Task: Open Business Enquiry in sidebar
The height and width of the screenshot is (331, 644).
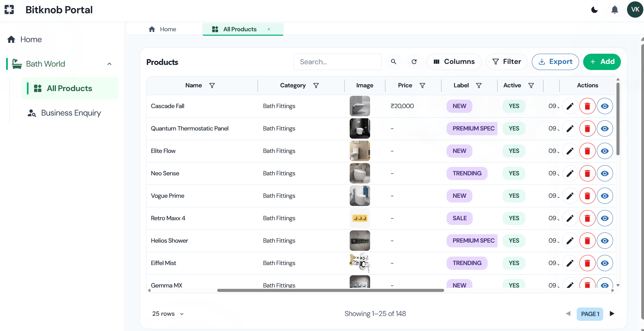Action: point(65,113)
